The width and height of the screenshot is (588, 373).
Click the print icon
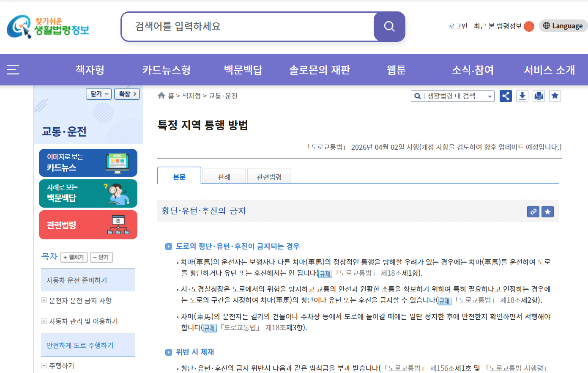tap(539, 96)
